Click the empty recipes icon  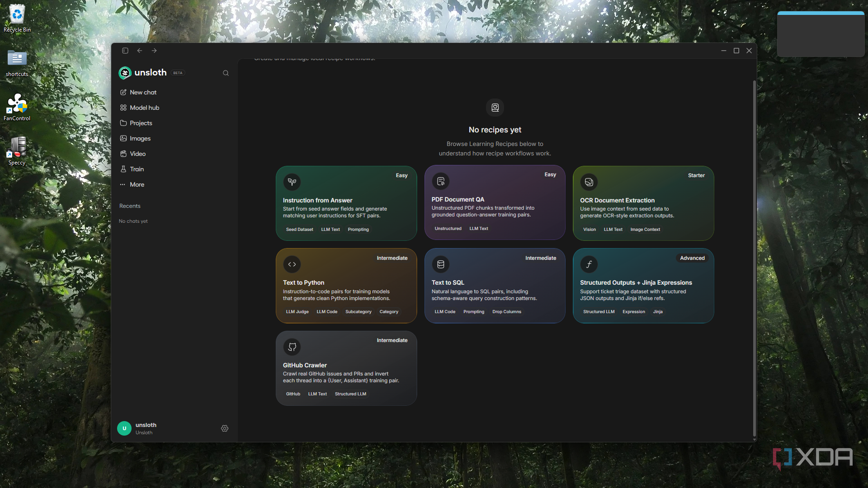coord(495,108)
